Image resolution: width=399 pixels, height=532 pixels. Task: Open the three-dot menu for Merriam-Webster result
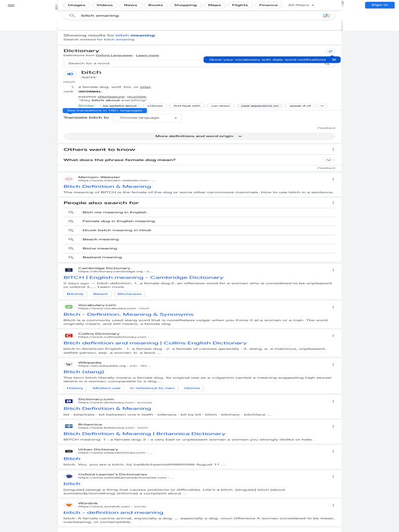tap(333, 179)
